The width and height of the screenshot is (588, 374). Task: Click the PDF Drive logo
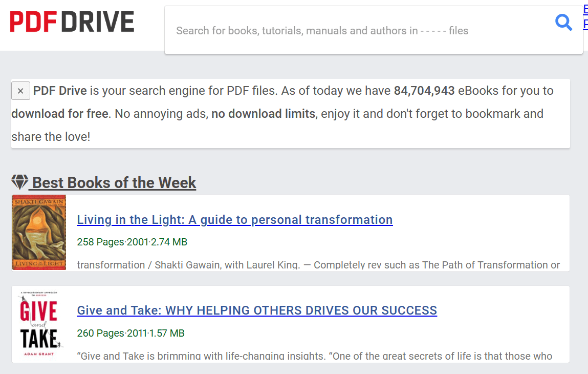(72, 22)
